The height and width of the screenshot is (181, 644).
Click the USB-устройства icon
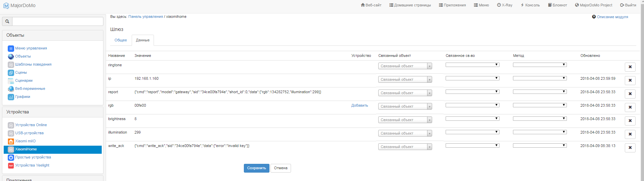click(x=11, y=133)
